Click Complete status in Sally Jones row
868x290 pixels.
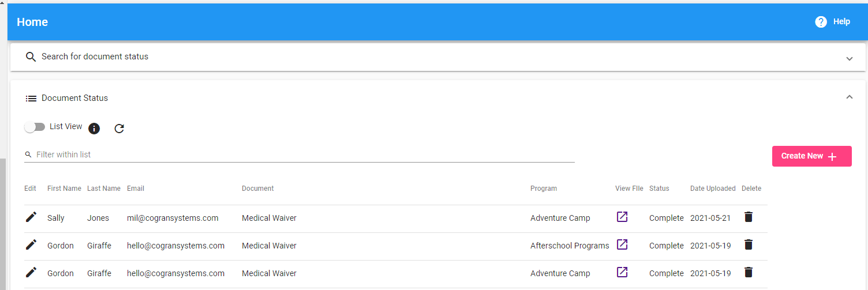pyautogui.click(x=666, y=218)
